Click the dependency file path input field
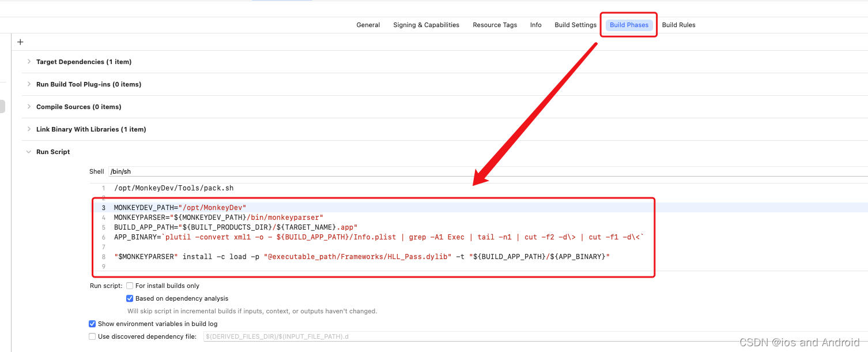This screenshot has height=352, width=868. click(346, 336)
